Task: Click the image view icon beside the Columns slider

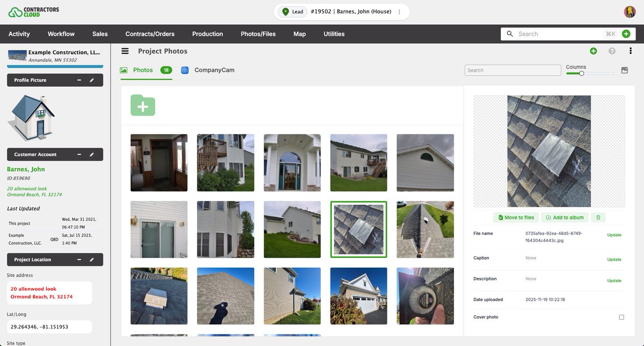Action: [625, 70]
